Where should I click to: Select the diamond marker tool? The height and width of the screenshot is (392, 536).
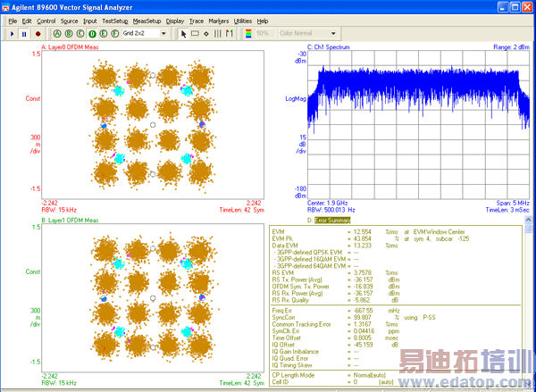(x=207, y=33)
